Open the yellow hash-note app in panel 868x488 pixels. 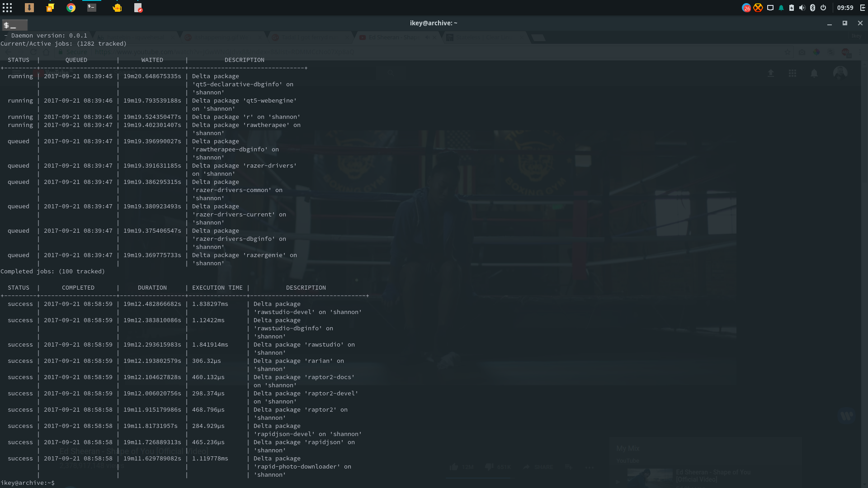[x=50, y=8]
